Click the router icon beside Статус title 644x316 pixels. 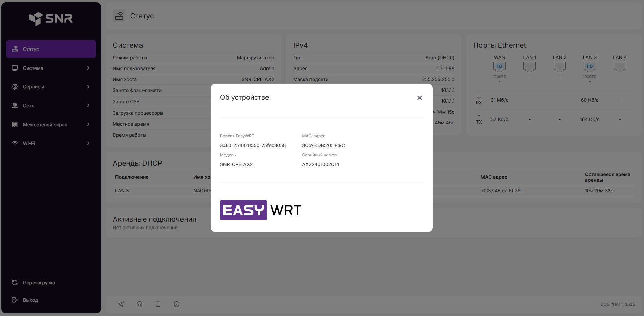119,16
